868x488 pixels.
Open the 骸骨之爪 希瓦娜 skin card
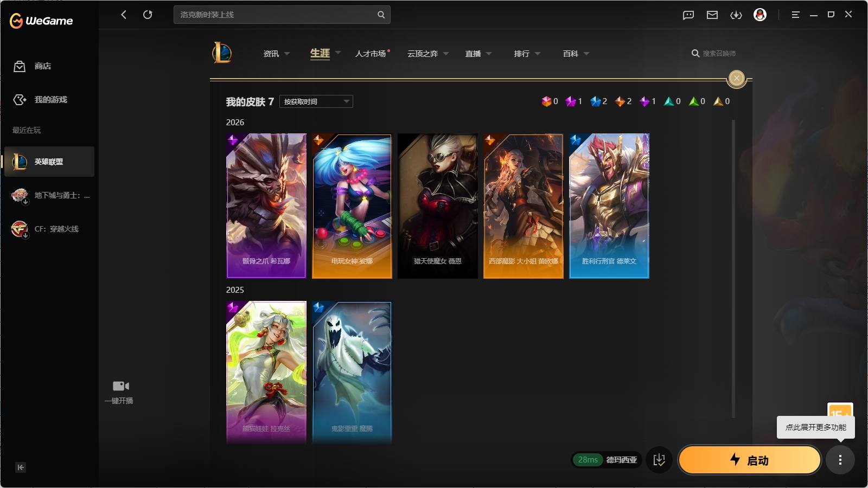click(266, 206)
